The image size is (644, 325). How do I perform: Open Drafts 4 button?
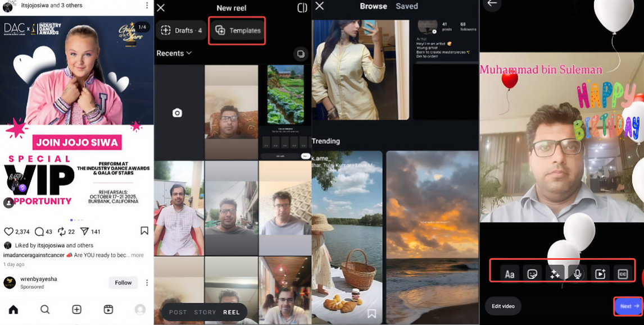[181, 30]
